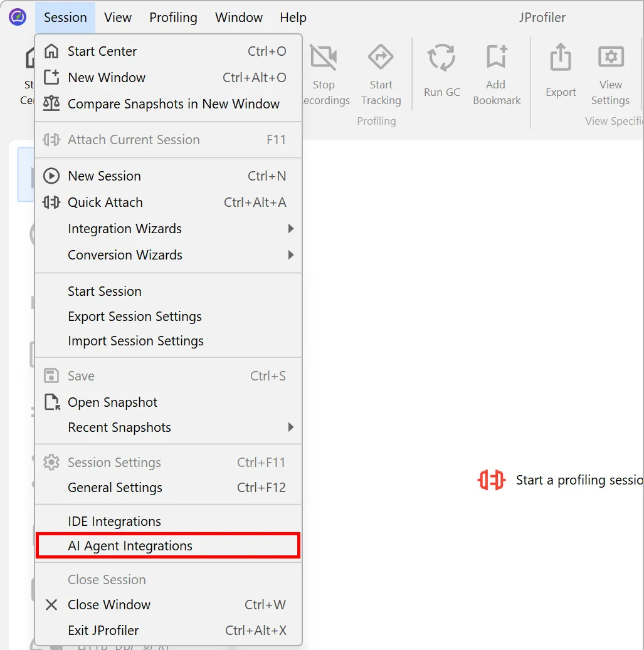Click Attach Current Session entry
Viewport: 644px width, 650px height.
point(168,140)
